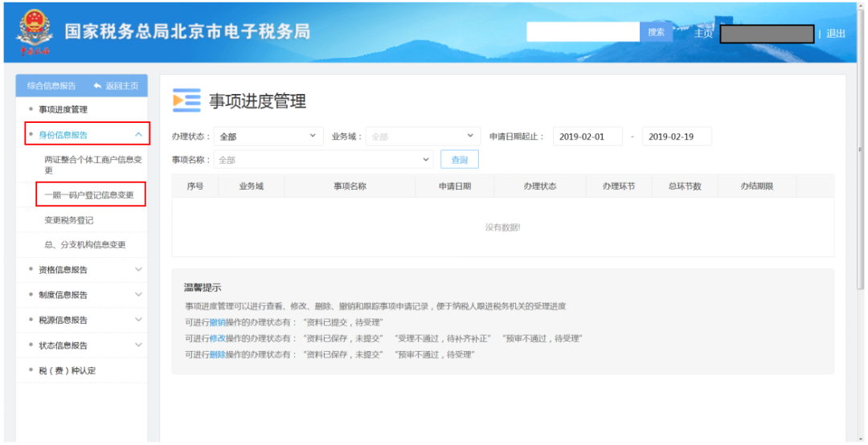
Task: Click the 没有数据! message in table
Action: tap(502, 227)
